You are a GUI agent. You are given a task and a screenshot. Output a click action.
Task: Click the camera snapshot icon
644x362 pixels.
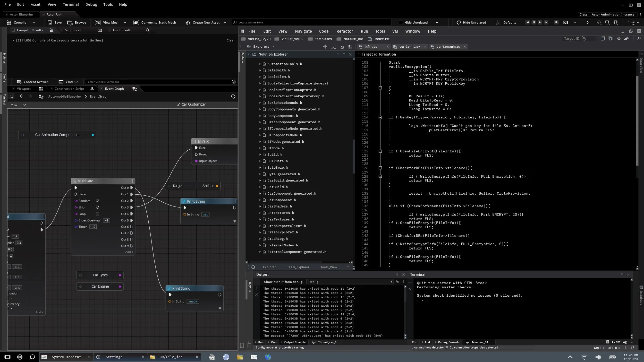click(x=565, y=23)
